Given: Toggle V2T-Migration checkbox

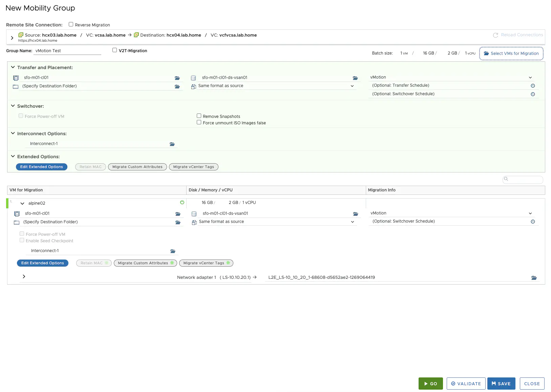Looking at the screenshot, I should [x=114, y=50].
